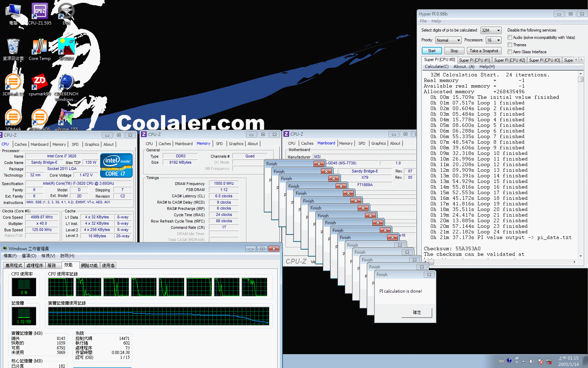Click the taskbar clock showing 01:15

[568, 361]
